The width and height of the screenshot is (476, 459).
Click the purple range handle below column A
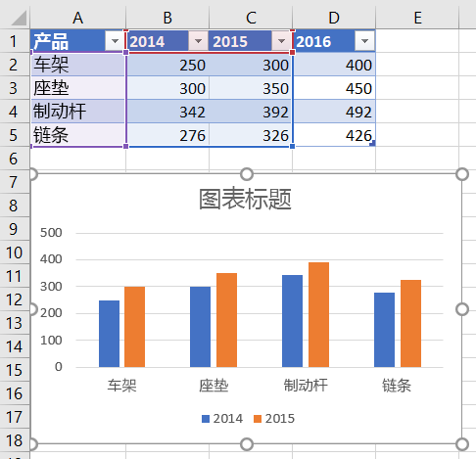(x=126, y=146)
